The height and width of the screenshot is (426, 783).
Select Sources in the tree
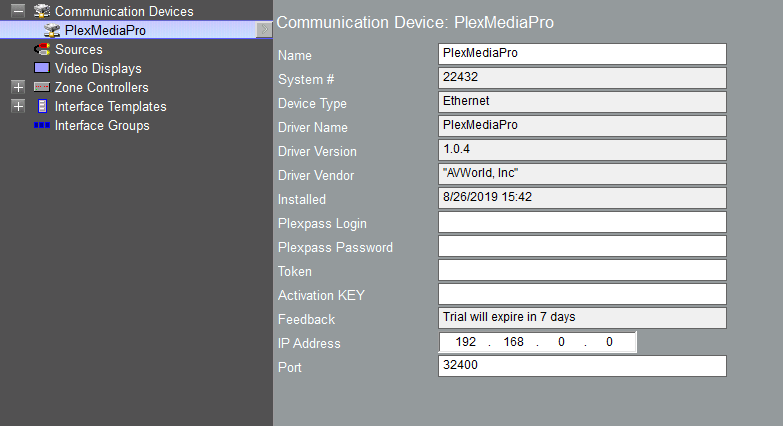pyautogui.click(x=78, y=49)
